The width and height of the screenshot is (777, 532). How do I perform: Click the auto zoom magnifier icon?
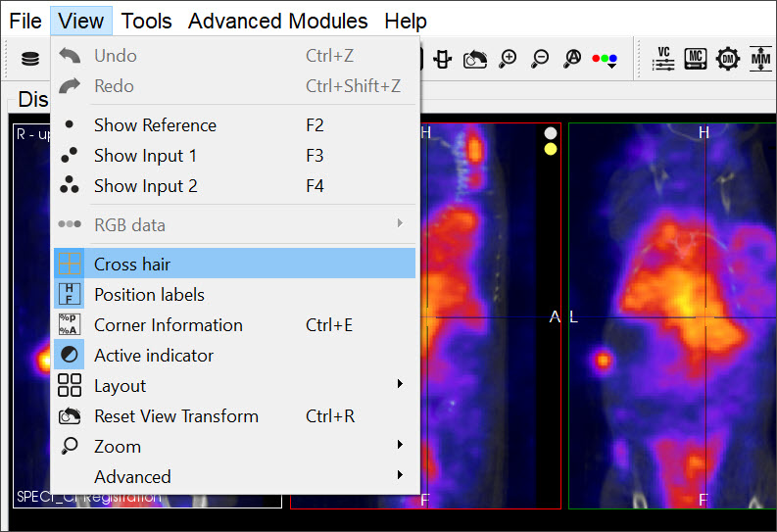(x=572, y=59)
